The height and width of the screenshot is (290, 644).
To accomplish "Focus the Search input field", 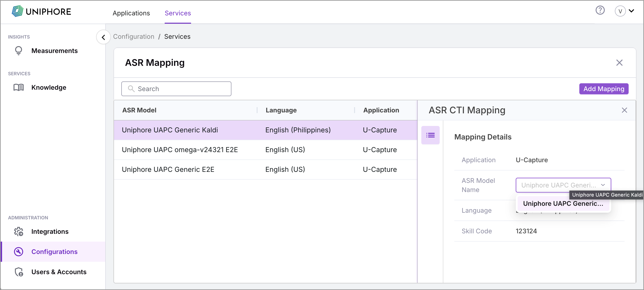I will pos(176,89).
